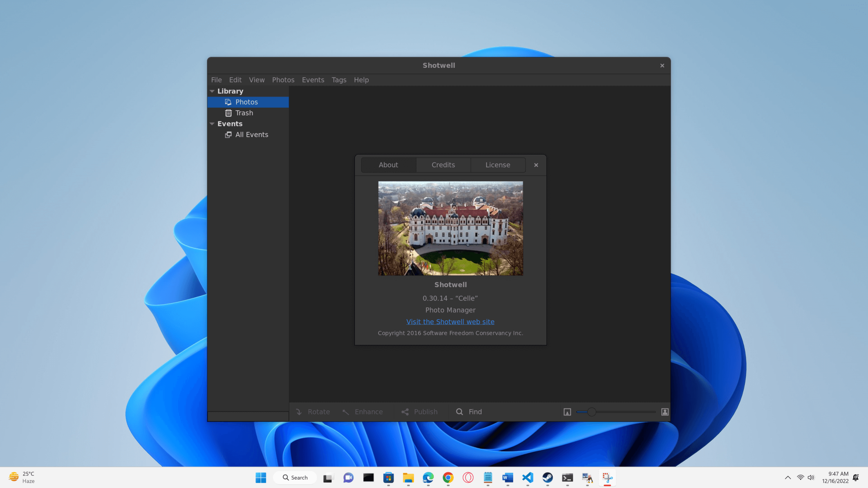The image size is (868, 488).
Task: Click the Trash bin icon
Action: click(x=228, y=113)
